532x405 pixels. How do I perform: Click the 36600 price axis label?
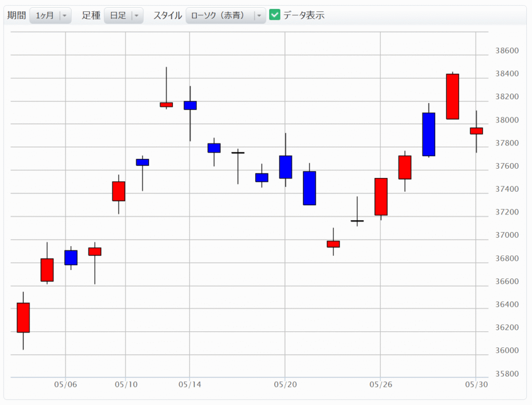click(507, 281)
